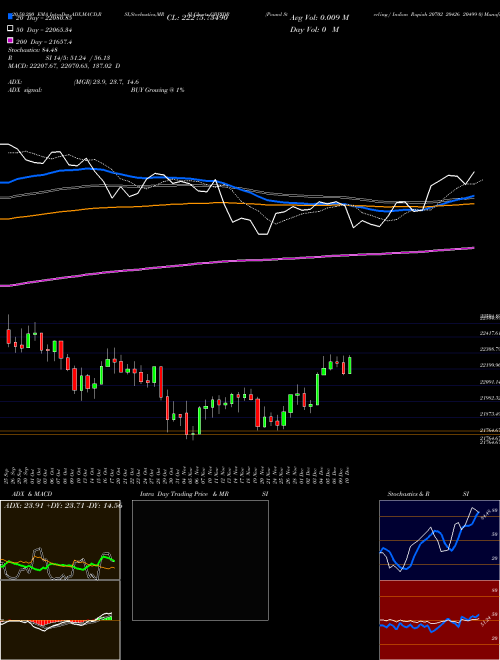Click the MACD values line in header

[64, 66]
